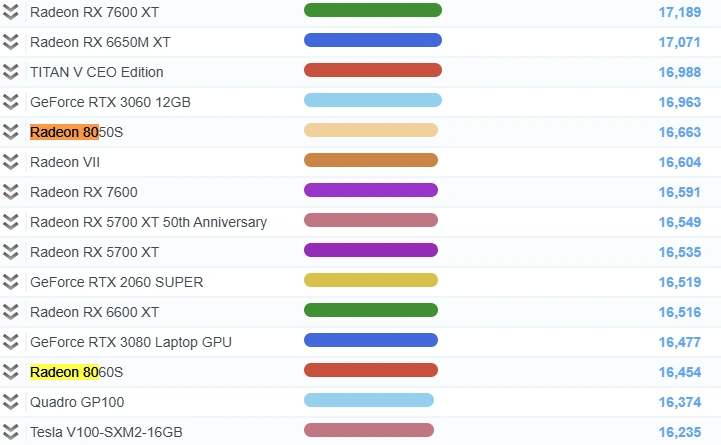This screenshot has width=721, height=445.
Task: Expand the Radeon VII row chevron
Action: click(x=11, y=162)
